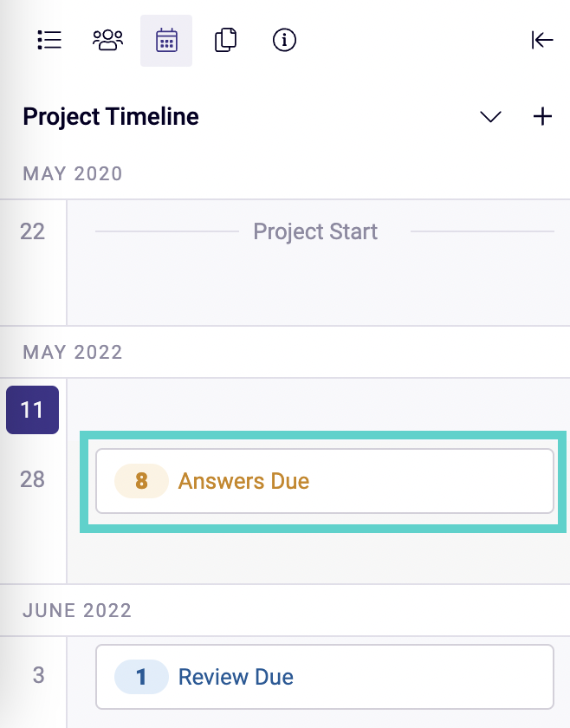Open the MAY 2020 section label

72,173
